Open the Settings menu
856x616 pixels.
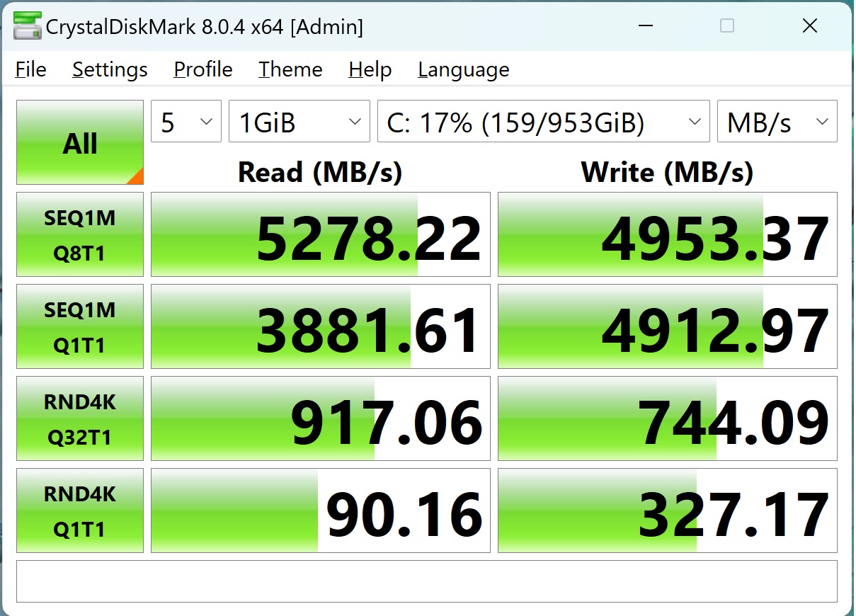110,69
